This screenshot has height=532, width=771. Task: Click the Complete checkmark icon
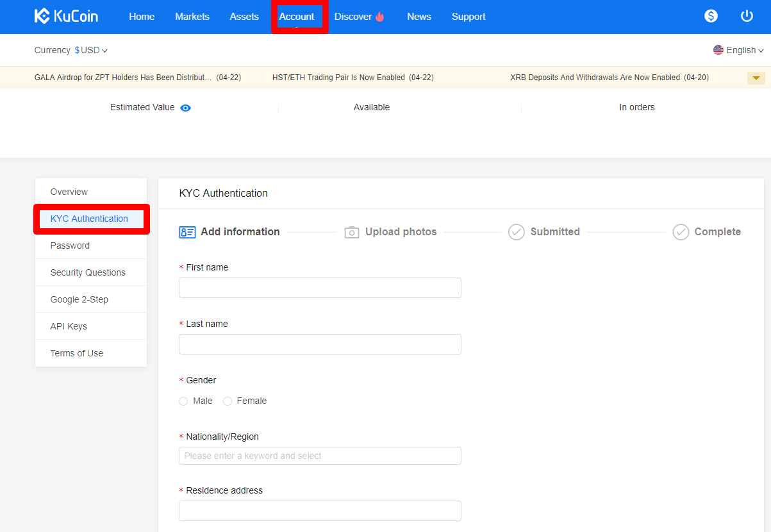click(681, 231)
